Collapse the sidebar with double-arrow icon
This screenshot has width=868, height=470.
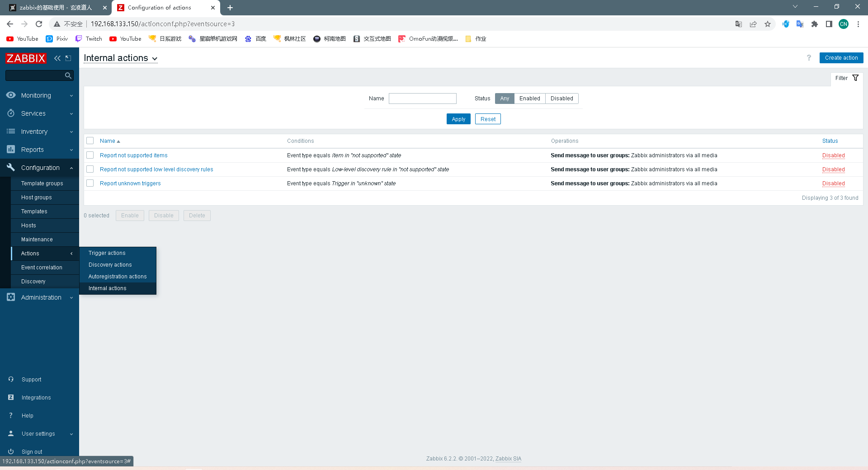coord(57,58)
